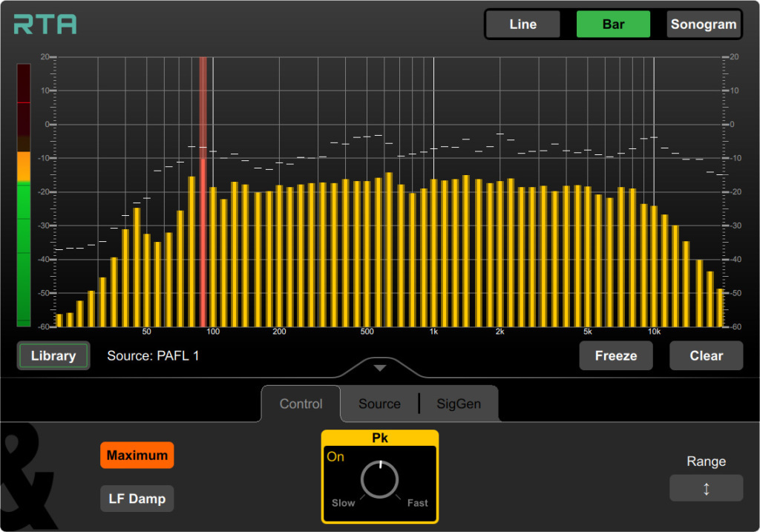Image resolution: width=760 pixels, height=532 pixels.
Task: Select the Bar display mode
Action: (x=613, y=24)
